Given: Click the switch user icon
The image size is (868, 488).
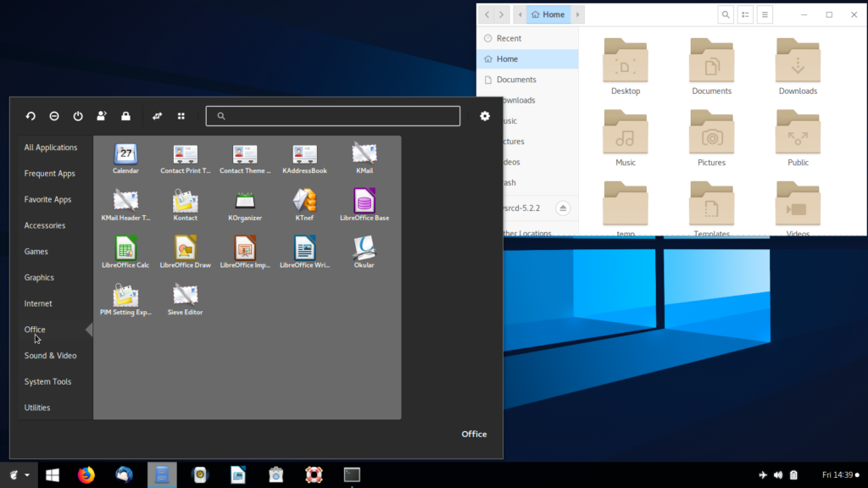Looking at the screenshot, I should coord(102,116).
